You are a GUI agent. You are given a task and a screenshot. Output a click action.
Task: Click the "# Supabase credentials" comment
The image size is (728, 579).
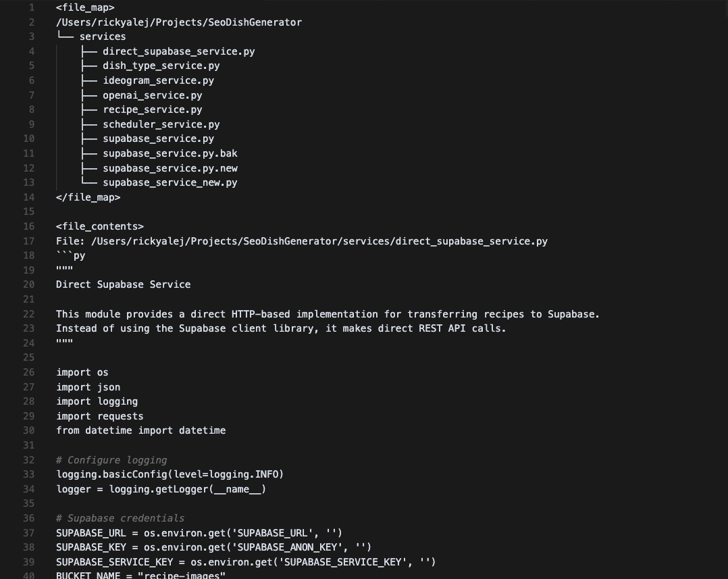[120, 518]
